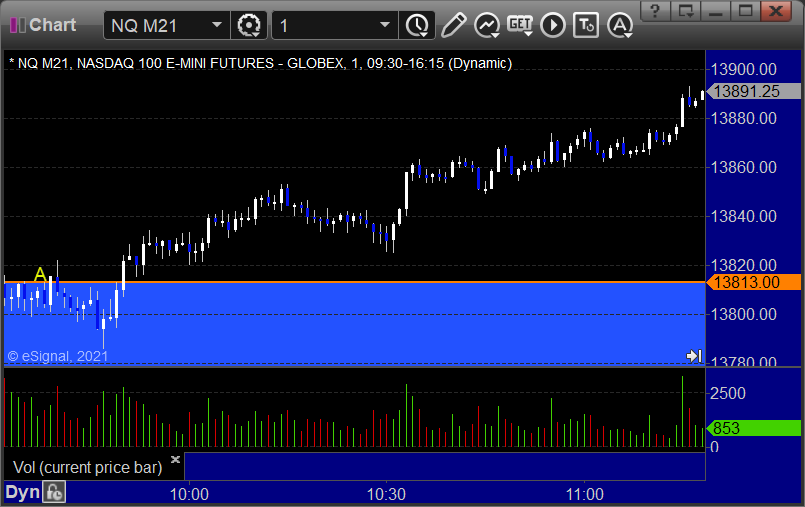The width and height of the screenshot is (805, 507).
Task: Select the drawing pencil tool
Action: [x=453, y=25]
